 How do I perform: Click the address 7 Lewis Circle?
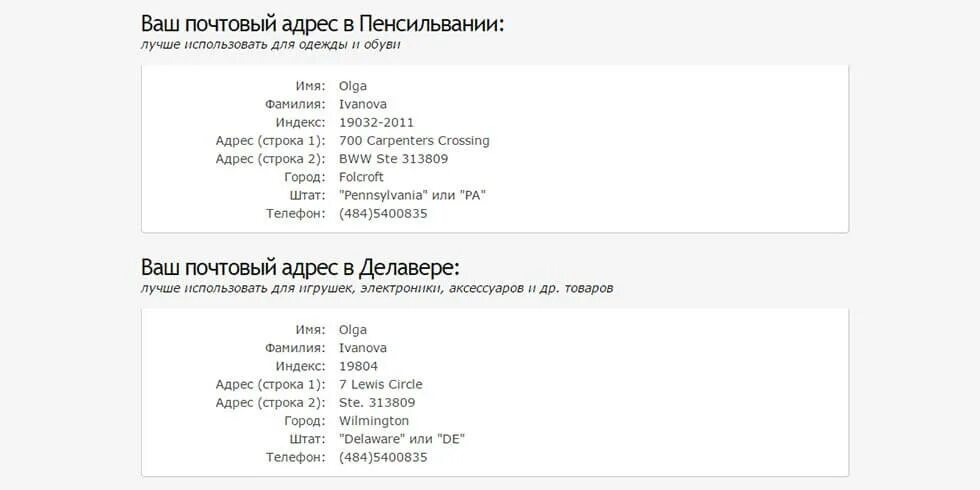pos(381,384)
